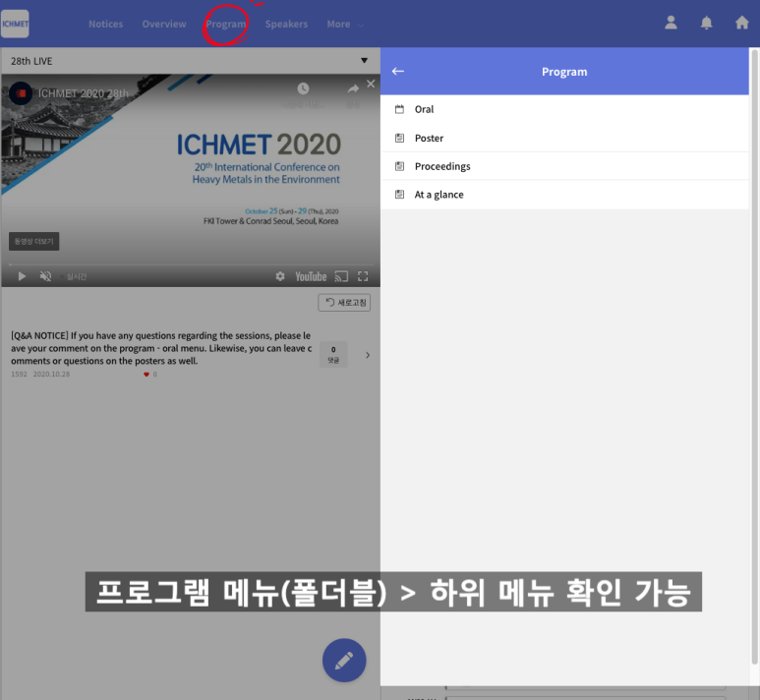Open the Q&A NOTICE post
Screen dimensions: 760x700
point(161,348)
